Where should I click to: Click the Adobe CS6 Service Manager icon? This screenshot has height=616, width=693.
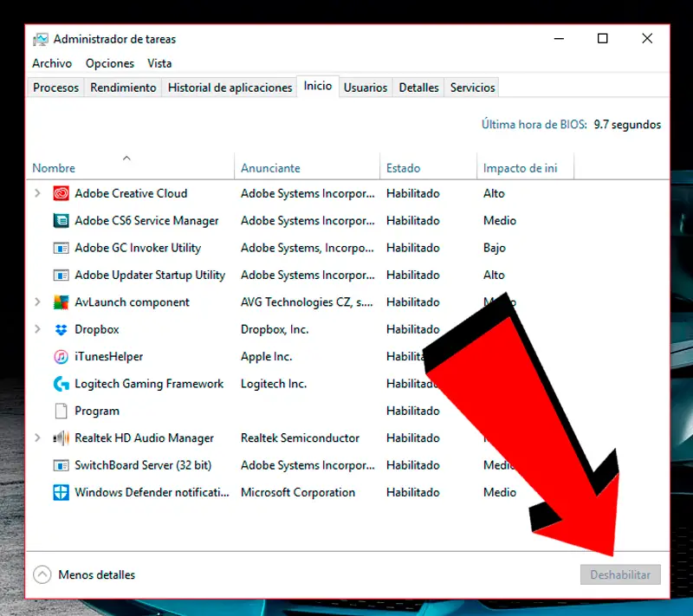coord(61,221)
